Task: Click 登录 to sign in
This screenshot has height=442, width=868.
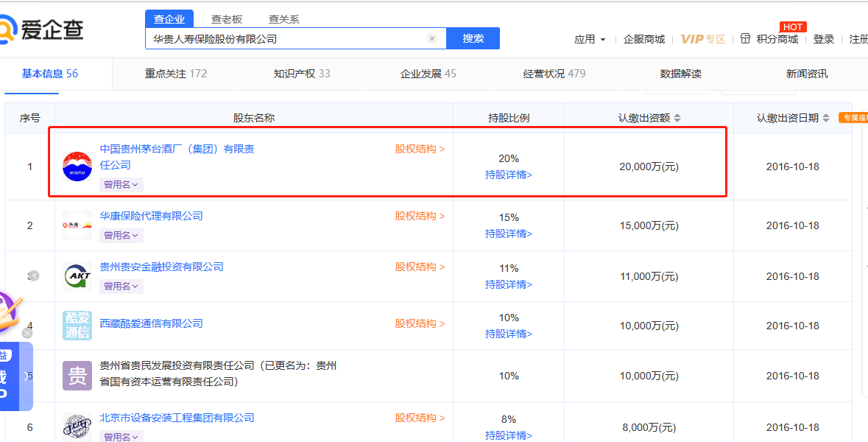Action: 824,39
